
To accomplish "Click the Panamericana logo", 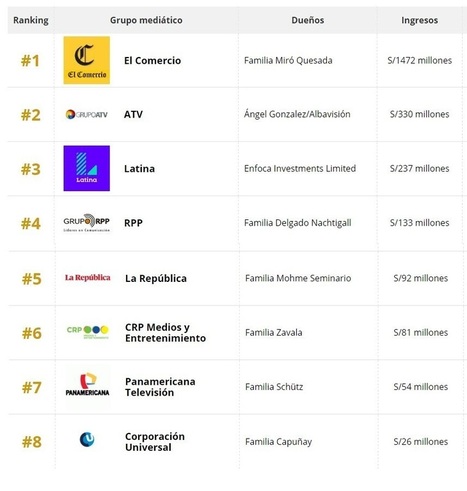I will (87, 385).
